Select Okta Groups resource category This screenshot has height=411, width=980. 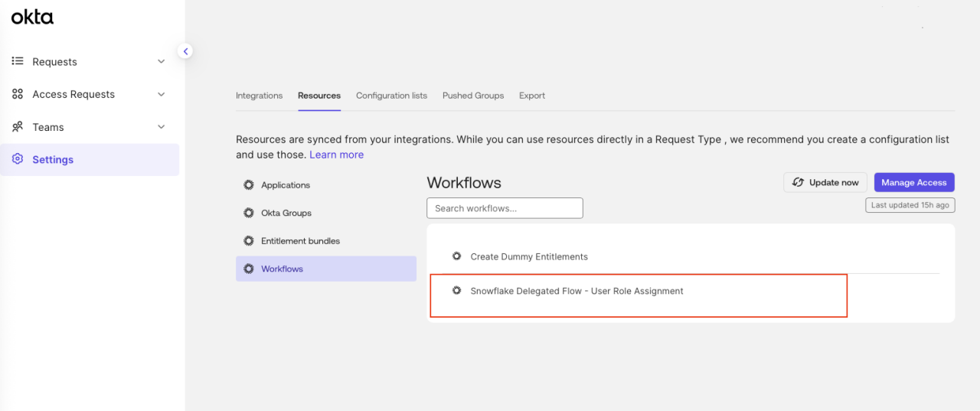(x=326, y=213)
